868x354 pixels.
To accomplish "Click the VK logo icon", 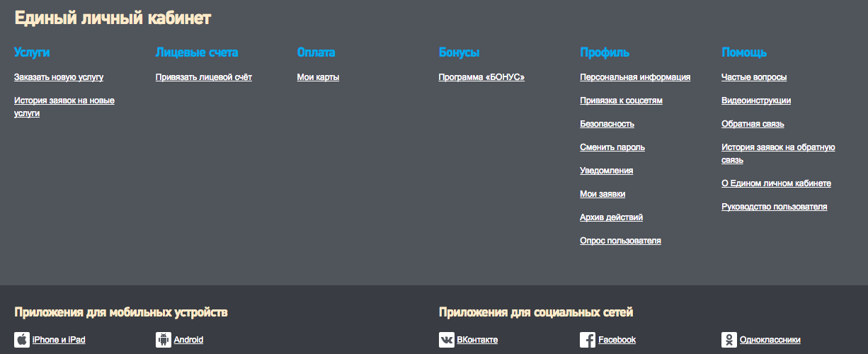I will (x=447, y=340).
